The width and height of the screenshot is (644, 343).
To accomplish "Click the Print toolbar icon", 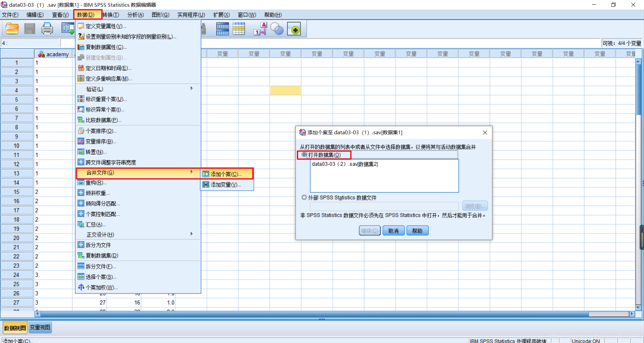I will pos(47,29).
